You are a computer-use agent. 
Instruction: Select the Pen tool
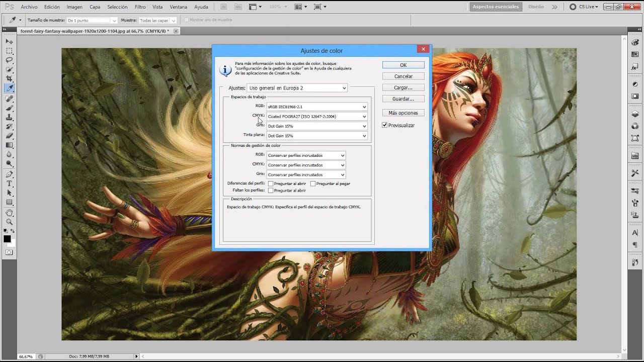[x=9, y=174]
